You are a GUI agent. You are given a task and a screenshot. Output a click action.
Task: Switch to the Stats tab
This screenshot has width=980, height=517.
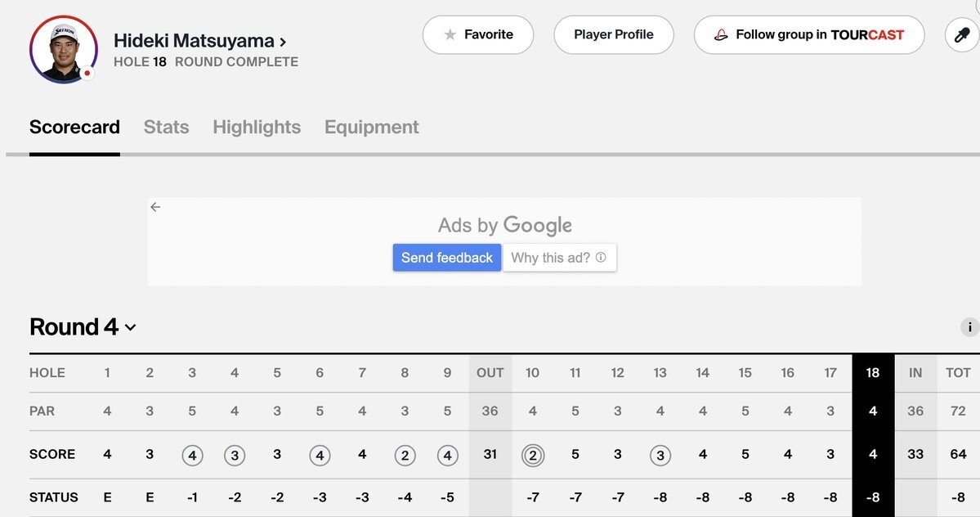(166, 128)
